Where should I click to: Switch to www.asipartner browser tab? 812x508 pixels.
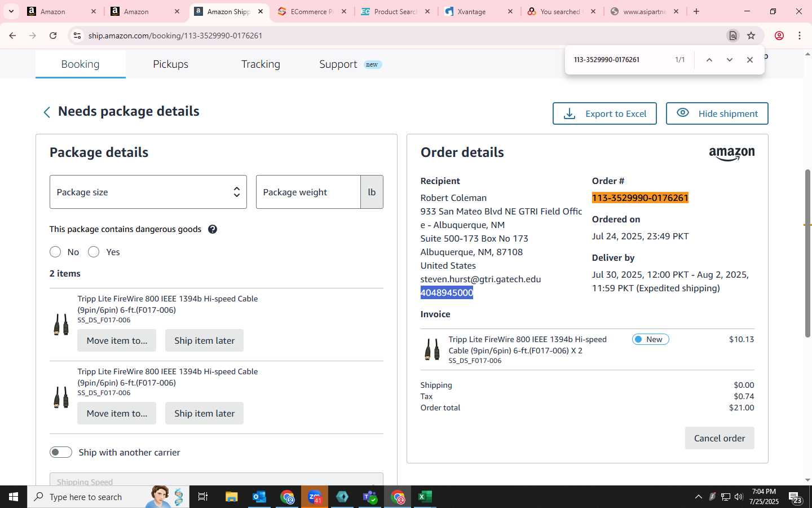644,11
